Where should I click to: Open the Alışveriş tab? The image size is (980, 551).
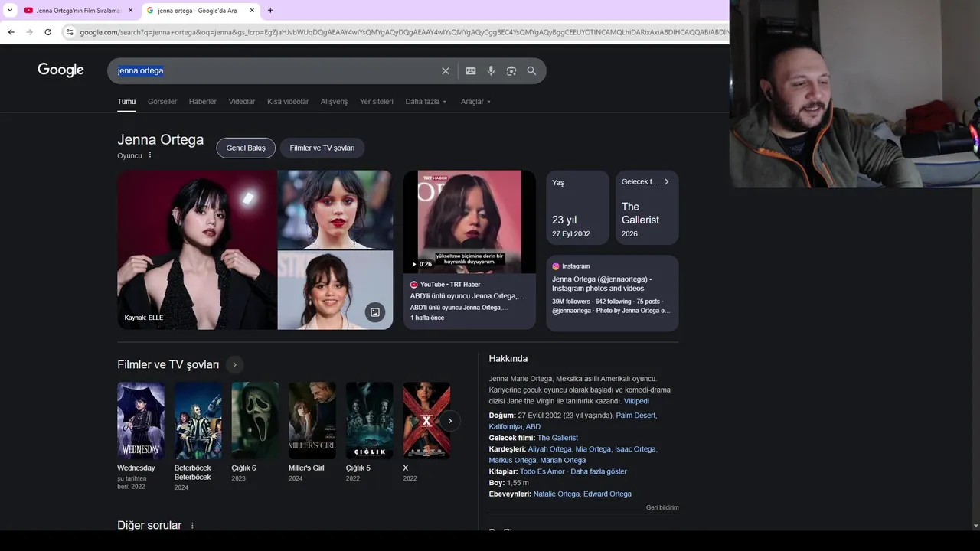(334, 102)
